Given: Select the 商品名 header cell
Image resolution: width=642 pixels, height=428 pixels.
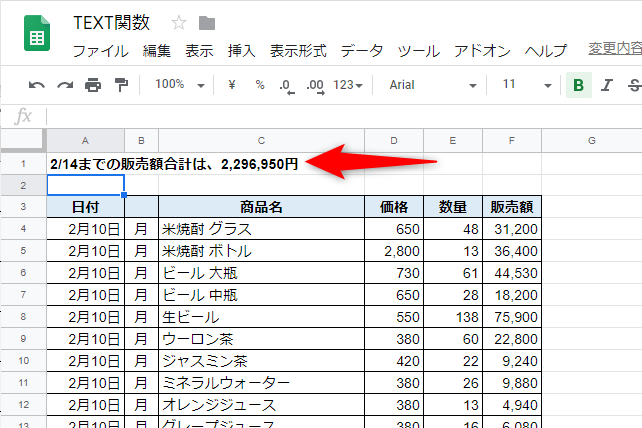Looking at the screenshot, I should pos(261,207).
